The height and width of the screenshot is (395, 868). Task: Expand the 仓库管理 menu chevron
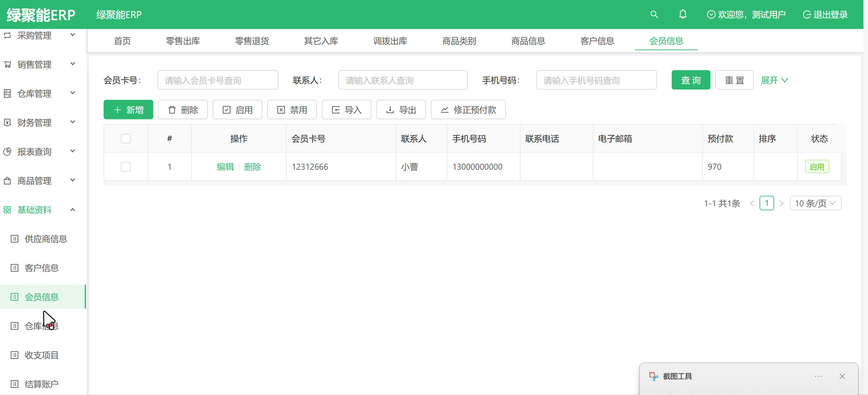[72, 92]
